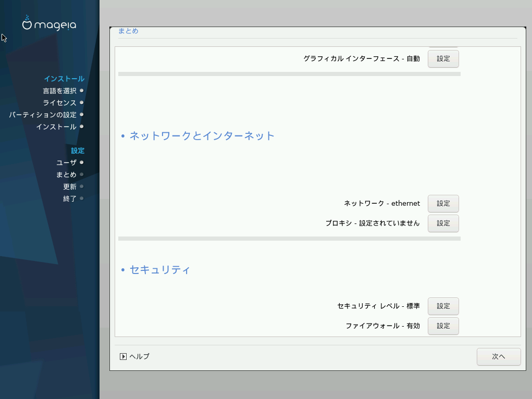Viewport: 532px width, 399px height.
Task: Click 設定 button next to プロキシ
Action: (x=443, y=223)
